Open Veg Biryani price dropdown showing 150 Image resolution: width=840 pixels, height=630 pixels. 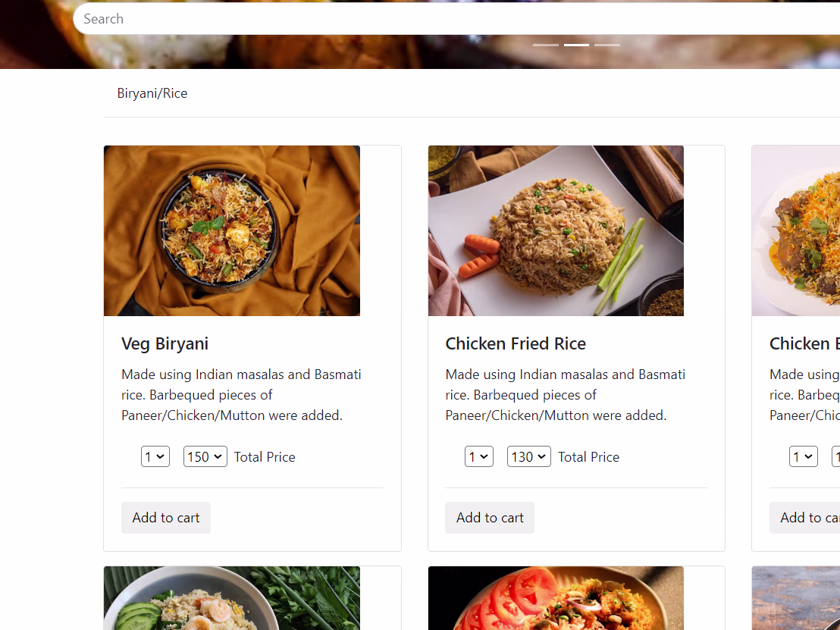pos(205,456)
